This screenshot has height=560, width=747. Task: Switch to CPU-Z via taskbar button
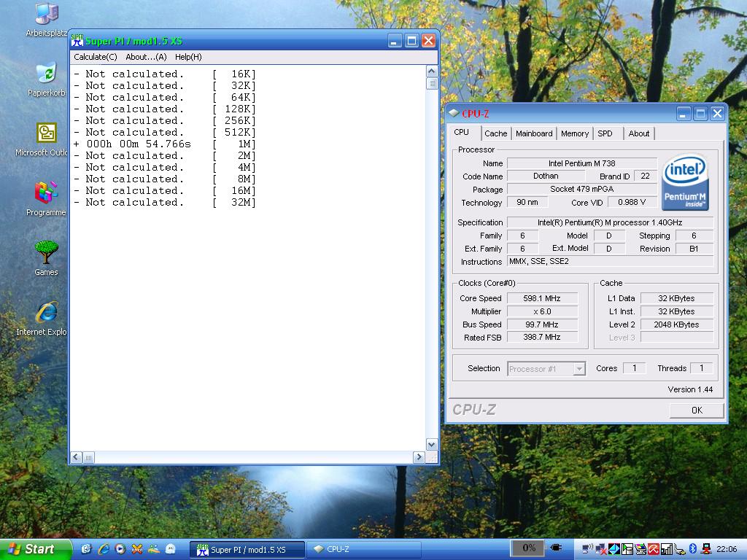tap(363, 549)
